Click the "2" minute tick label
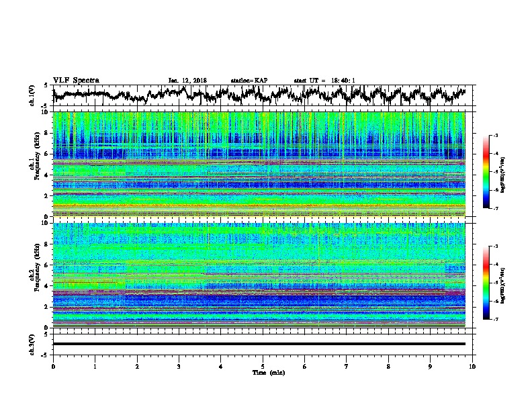The width and height of the screenshot is (532, 411). [x=137, y=367]
